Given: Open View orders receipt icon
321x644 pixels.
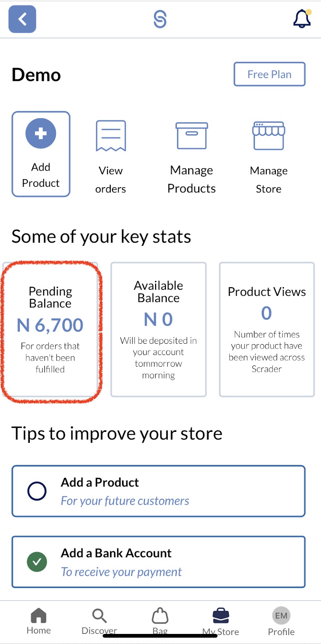Looking at the screenshot, I should 111,136.
